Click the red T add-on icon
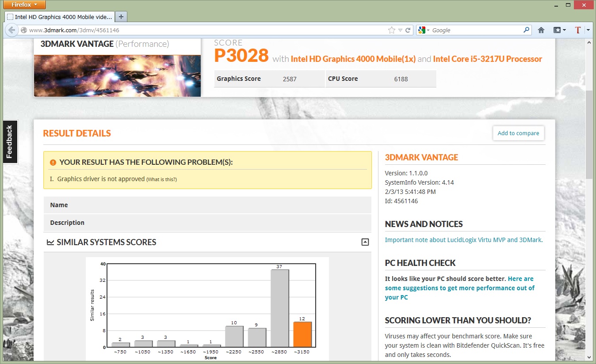The height and width of the screenshot is (364, 596). coord(577,30)
